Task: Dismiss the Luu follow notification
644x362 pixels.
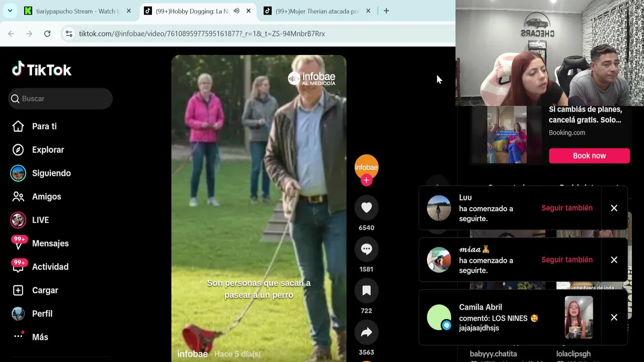Action: [x=614, y=208]
